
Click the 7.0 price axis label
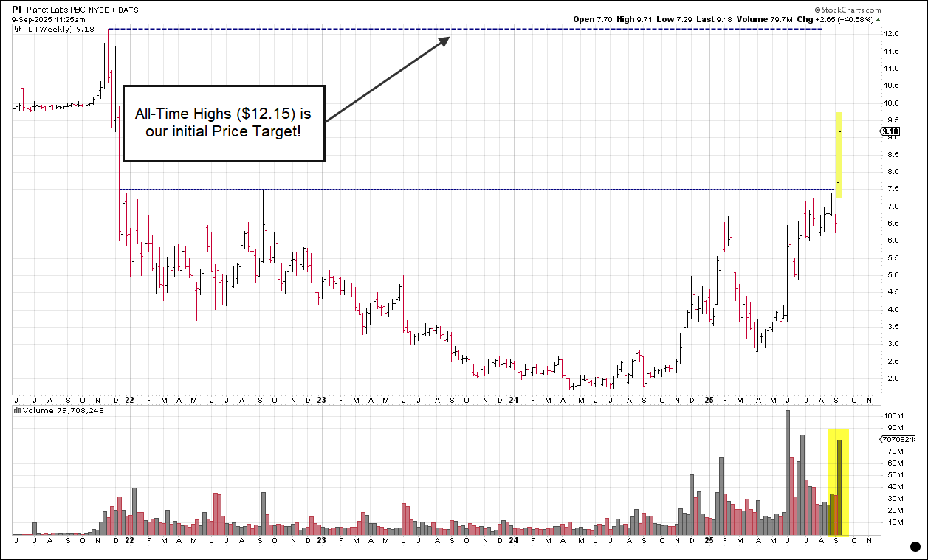pos(892,206)
